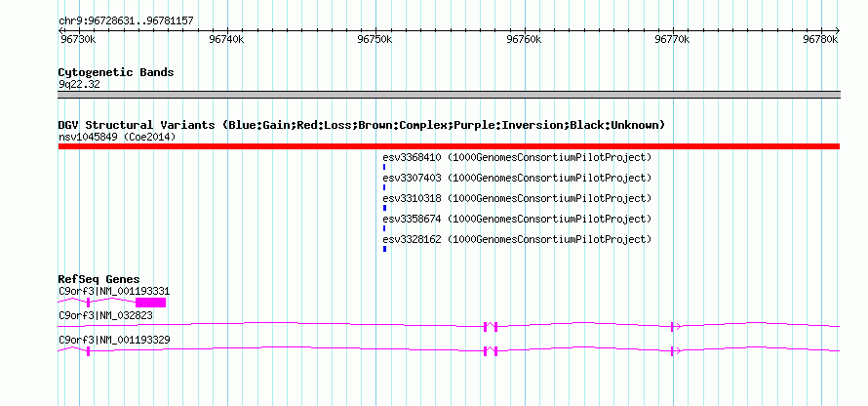The image size is (868, 406).
Task: Click the C9orf3|NM_001193331 gene label
Action: [x=114, y=292]
